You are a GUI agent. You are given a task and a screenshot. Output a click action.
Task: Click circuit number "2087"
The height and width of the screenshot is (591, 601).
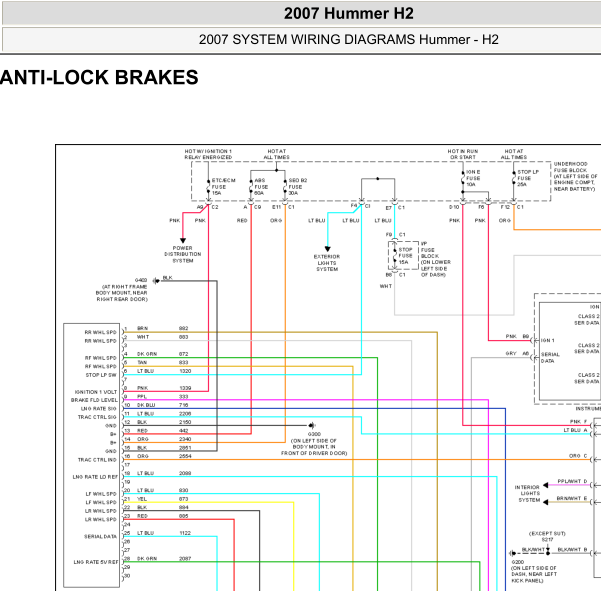click(185, 558)
